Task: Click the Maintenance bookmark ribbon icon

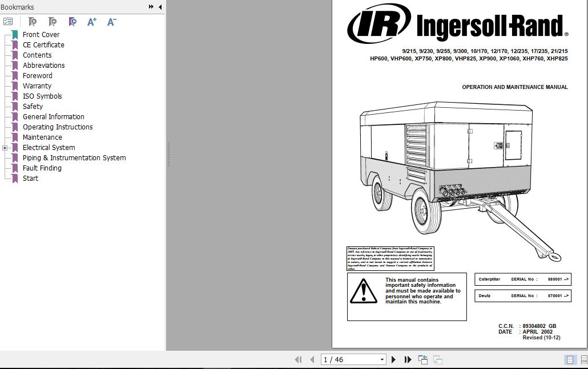Action: [x=15, y=137]
